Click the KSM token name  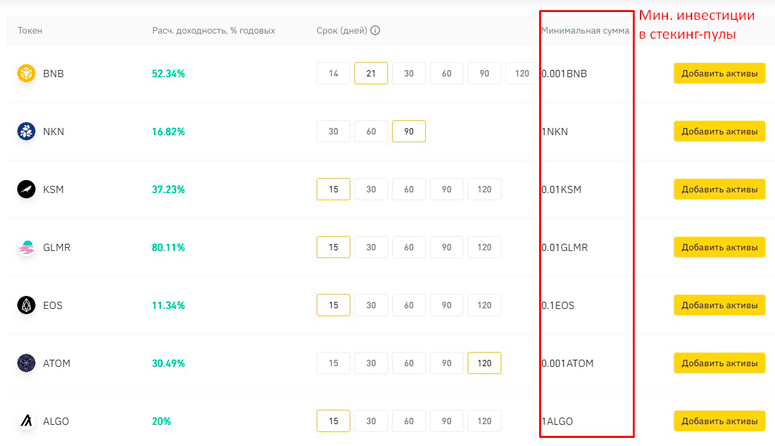(53, 189)
